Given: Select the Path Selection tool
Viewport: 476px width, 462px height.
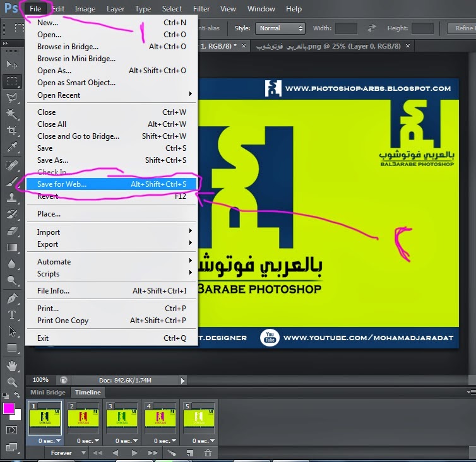Looking at the screenshot, I should (12, 331).
